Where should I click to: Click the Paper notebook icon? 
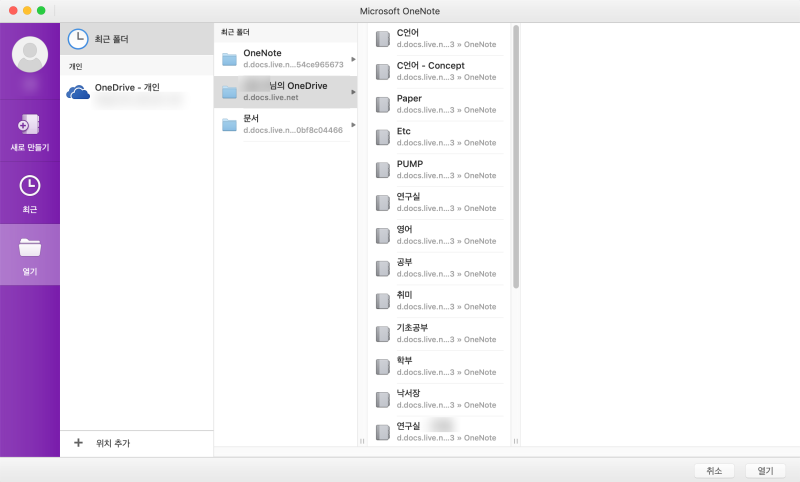click(383, 104)
